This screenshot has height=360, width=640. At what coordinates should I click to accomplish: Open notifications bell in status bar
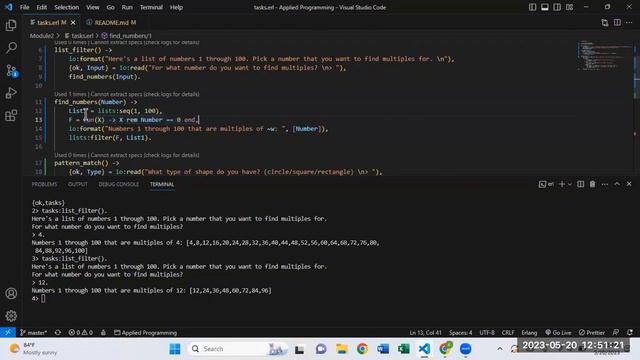pos(630,333)
